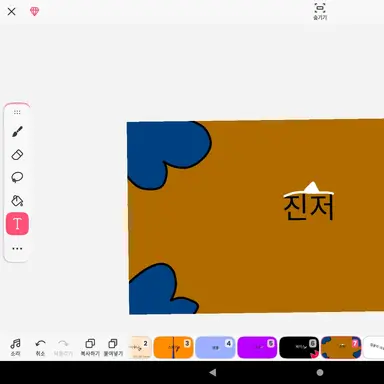Tap the Android back triangle button
Screen dimensions: 384x384
tap(213, 372)
